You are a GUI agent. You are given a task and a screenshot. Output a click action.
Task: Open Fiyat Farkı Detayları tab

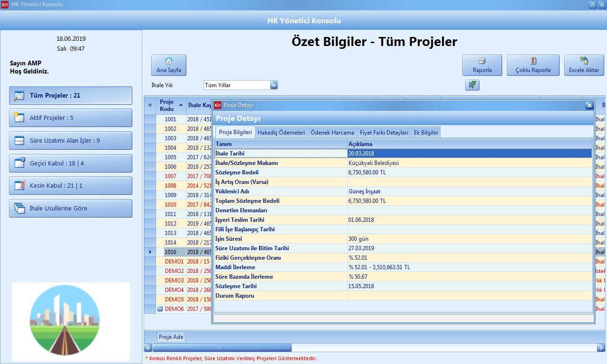click(384, 133)
